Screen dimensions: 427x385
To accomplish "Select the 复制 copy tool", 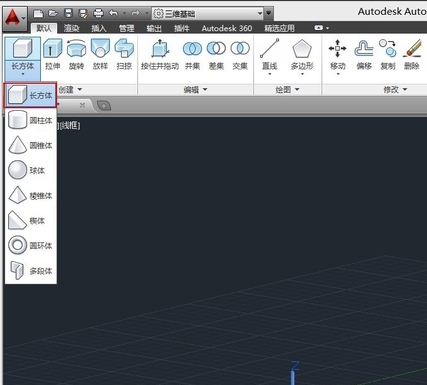I will click(388, 55).
